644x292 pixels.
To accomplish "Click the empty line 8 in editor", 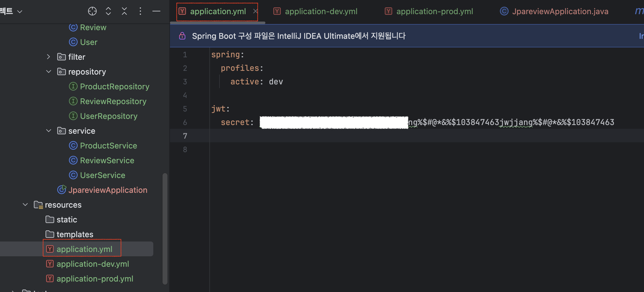I will [427, 149].
